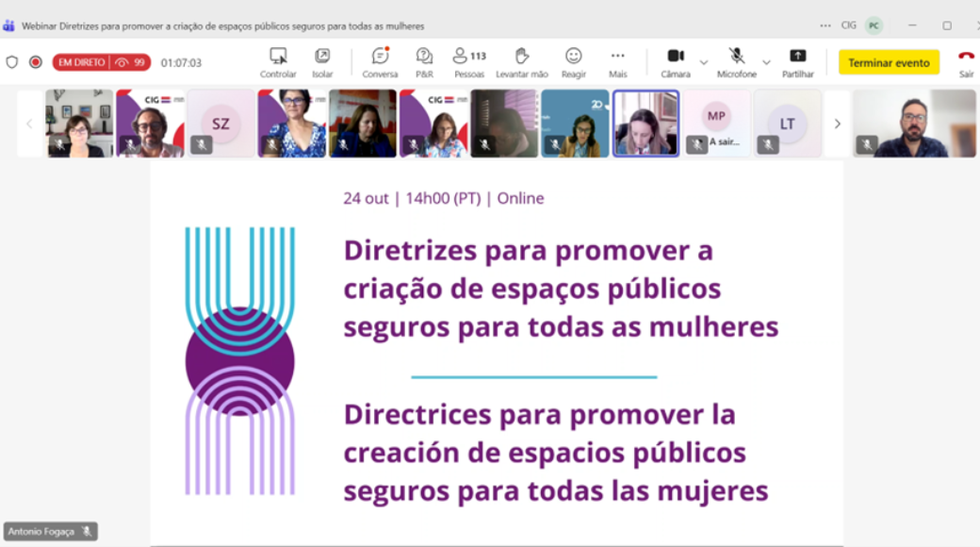Expand the camera options dropdown arrow
This screenshot has width=980, height=547.
click(704, 62)
